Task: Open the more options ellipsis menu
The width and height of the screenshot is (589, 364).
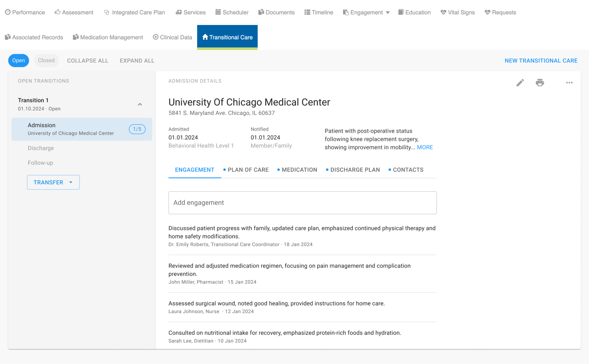Action: 569,83
